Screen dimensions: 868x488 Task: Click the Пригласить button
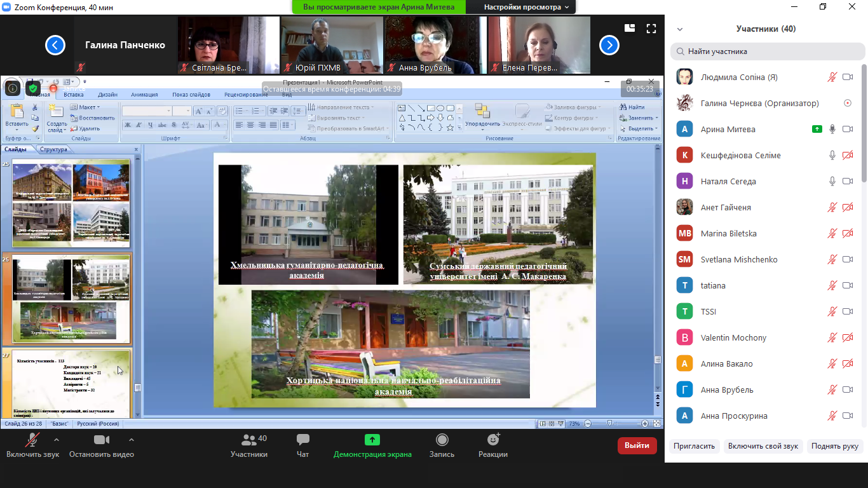694,446
